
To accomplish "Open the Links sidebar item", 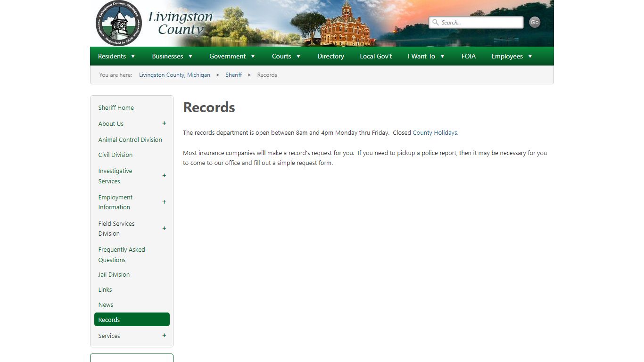I will coord(105,289).
